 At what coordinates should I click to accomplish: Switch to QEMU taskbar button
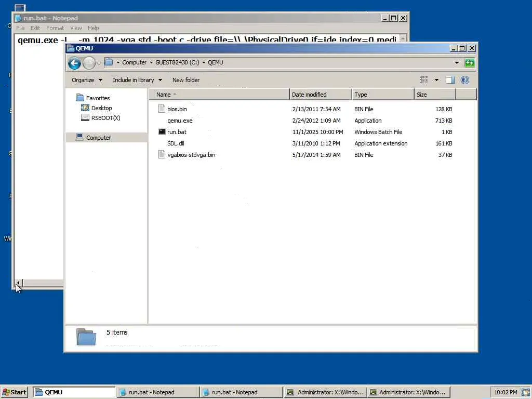pyautogui.click(x=74, y=392)
